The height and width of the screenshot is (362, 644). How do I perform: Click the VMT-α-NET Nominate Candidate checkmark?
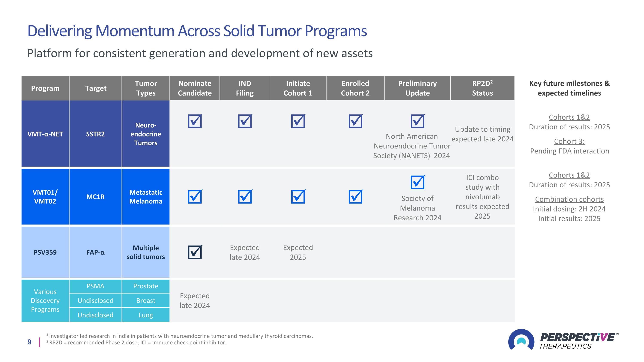point(195,121)
